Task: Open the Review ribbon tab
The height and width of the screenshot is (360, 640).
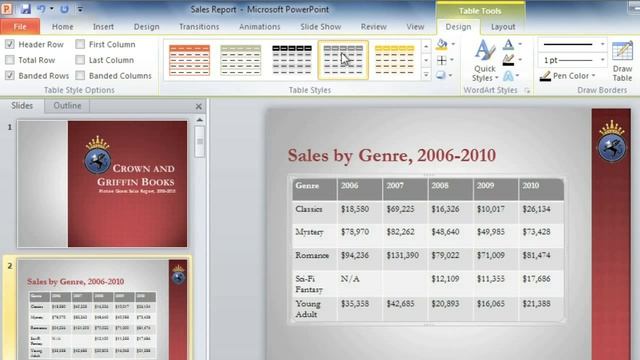Action: click(x=373, y=27)
